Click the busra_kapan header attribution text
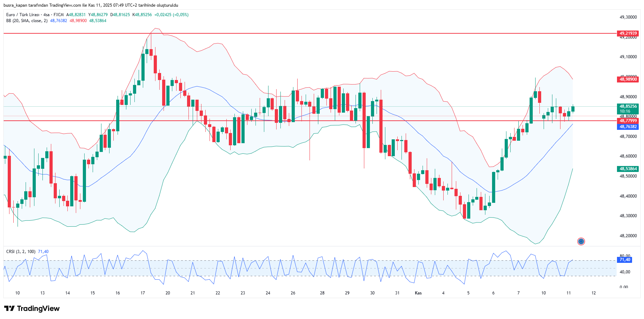Screen dimensions: 644x319 (91, 5)
